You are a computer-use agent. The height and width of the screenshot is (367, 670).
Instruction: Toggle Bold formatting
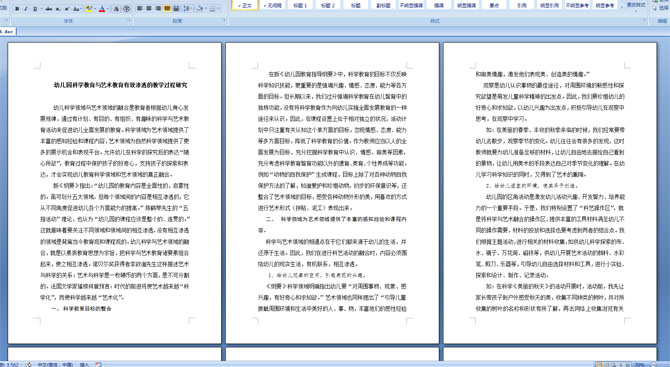click(17, 9)
